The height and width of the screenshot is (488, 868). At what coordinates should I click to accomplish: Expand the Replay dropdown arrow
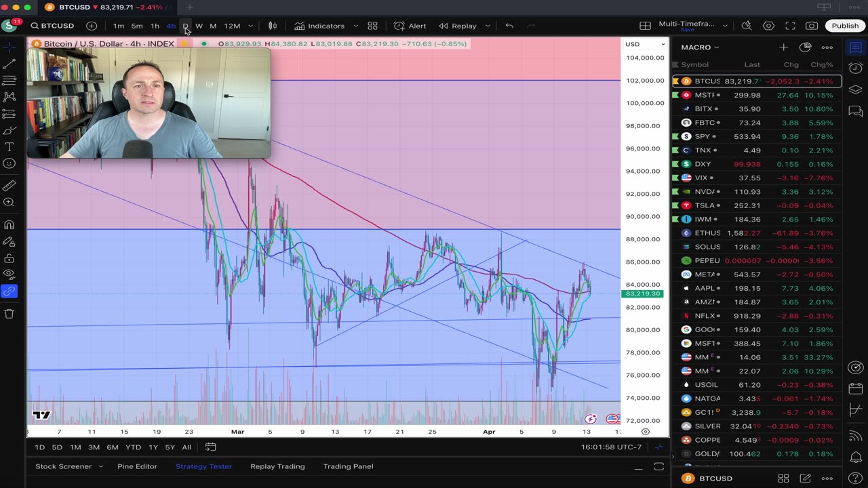487,26
